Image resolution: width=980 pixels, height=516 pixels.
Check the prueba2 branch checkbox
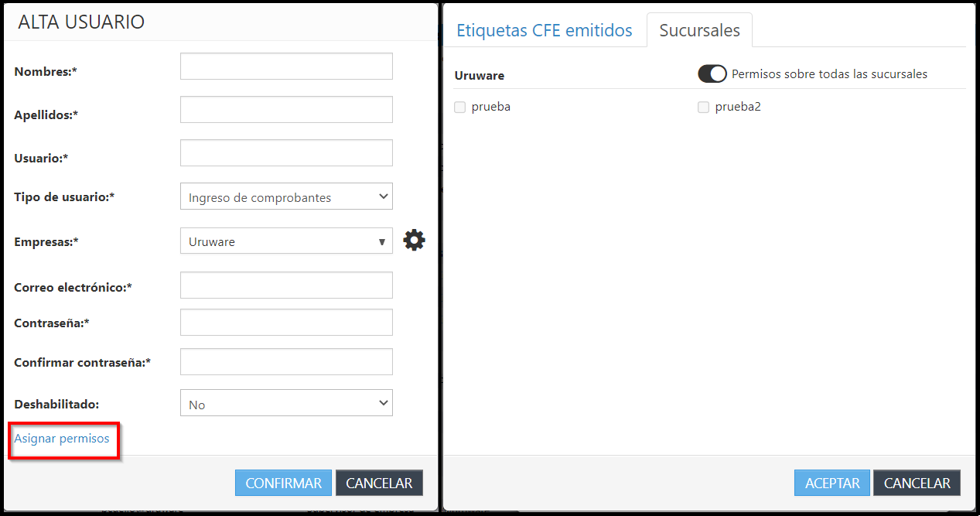tap(703, 108)
